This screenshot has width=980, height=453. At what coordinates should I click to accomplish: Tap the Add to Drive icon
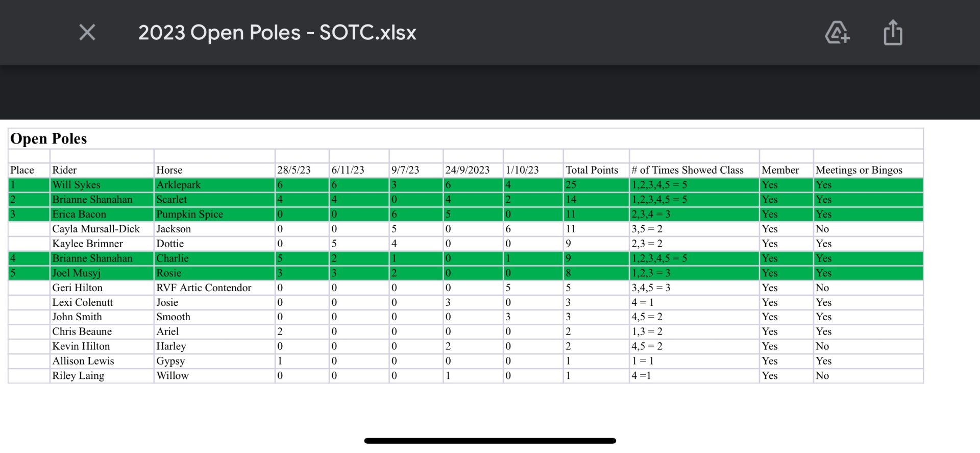(837, 33)
